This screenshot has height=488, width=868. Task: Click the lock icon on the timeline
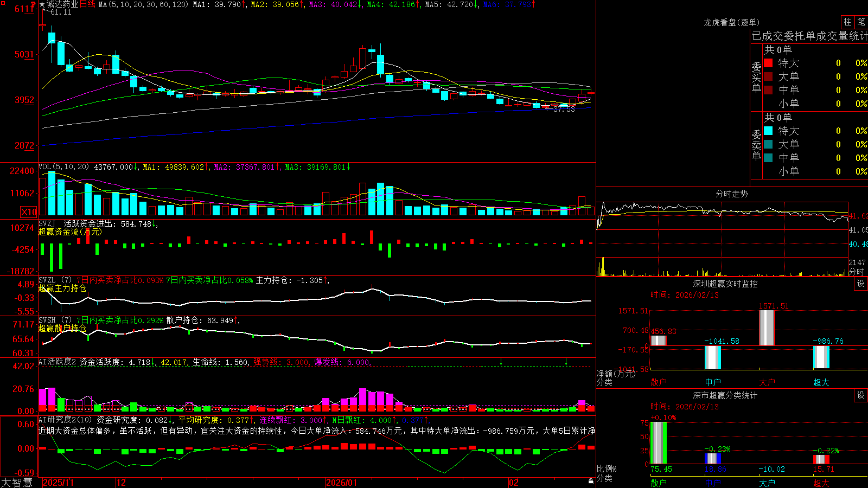pos(591,481)
